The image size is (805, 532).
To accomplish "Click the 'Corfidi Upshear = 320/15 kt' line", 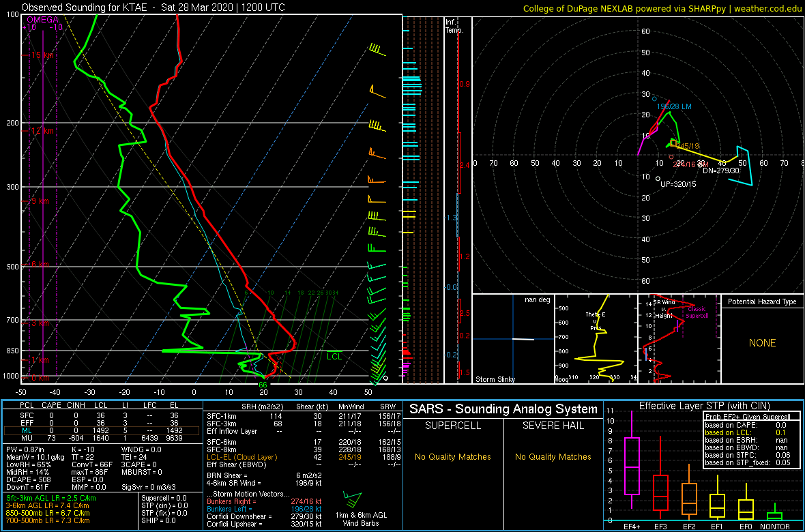I will tap(264, 524).
